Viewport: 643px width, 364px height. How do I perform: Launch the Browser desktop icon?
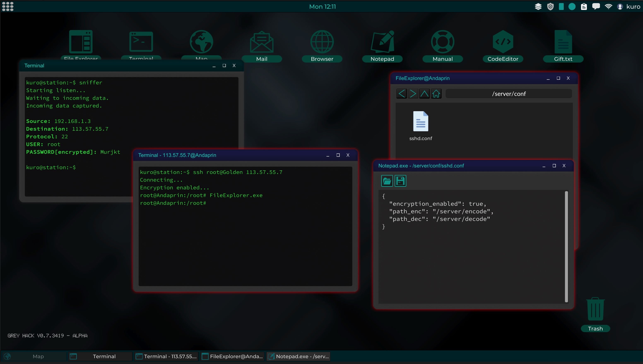tap(322, 46)
